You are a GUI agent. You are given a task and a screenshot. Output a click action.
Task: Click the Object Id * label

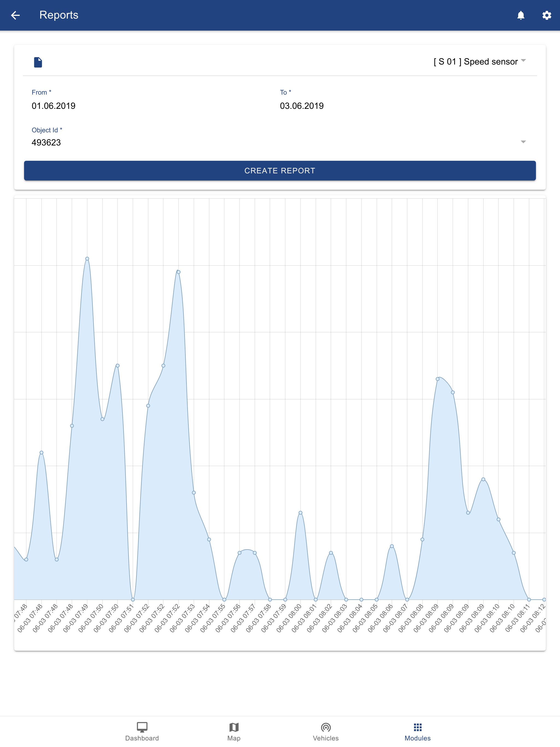point(46,130)
